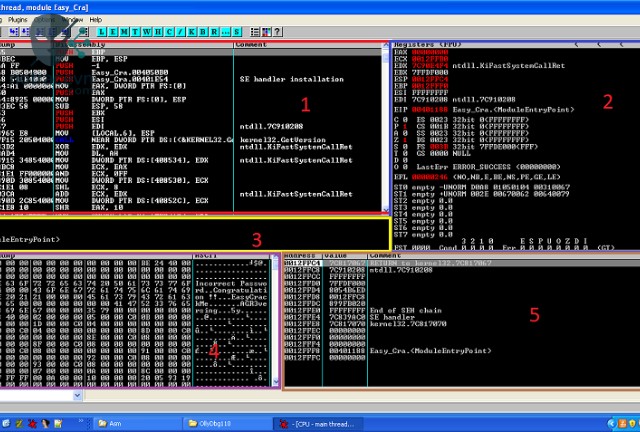The image size is (640, 432).
Task: Click the stack pane Value column header
Action: point(345,256)
